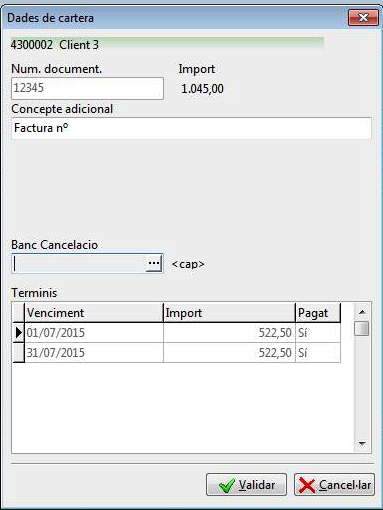Select the 01/07/2015 due date cell
Image resolution: width=383 pixels, height=510 pixels.
tap(94, 333)
